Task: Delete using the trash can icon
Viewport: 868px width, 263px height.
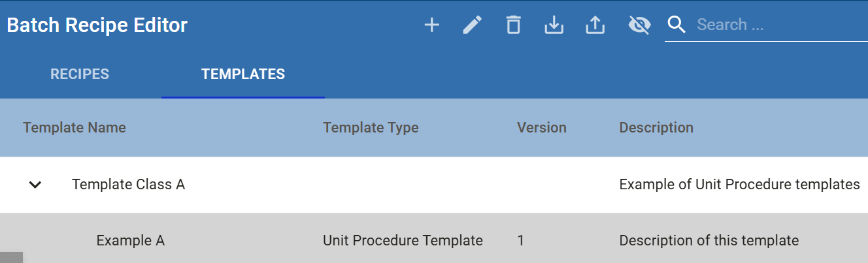Action: pyautogui.click(x=513, y=25)
